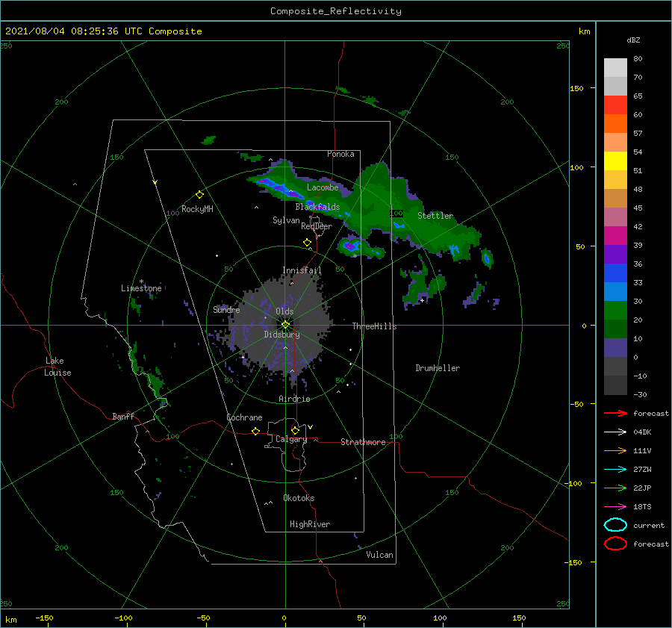This screenshot has width=672, height=628.
Task: Click the Cochrane town label
Action: click(x=244, y=417)
